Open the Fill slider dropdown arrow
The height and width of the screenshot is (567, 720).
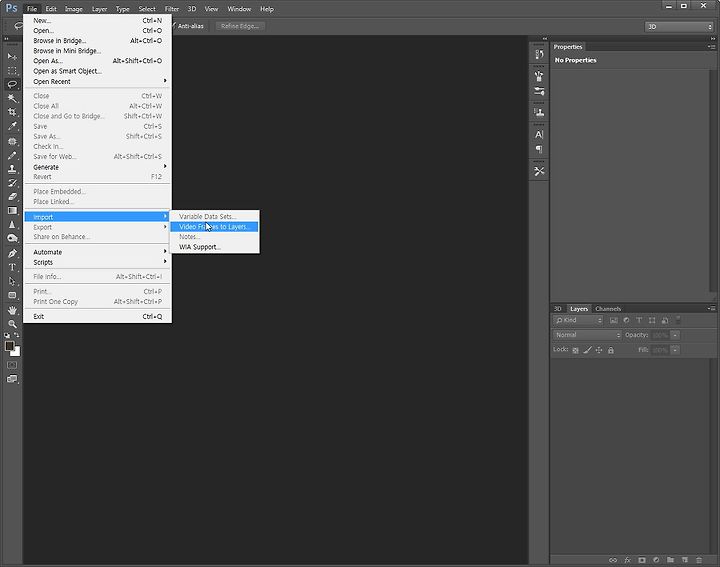(x=675, y=350)
